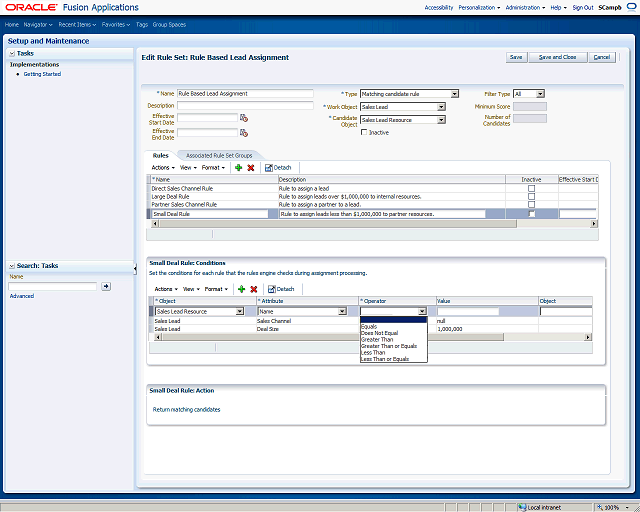The width and height of the screenshot is (640, 512).
Task: Click Advanced search link
Action: (22, 296)
